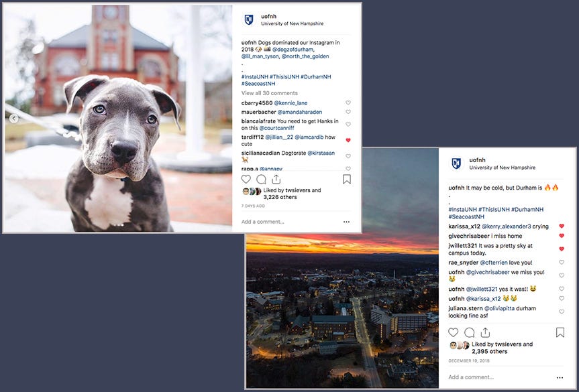This screenshot has width=579, height=392.
Task: Like the sunset post with the heart icon
Action: [x=453, y=332]
